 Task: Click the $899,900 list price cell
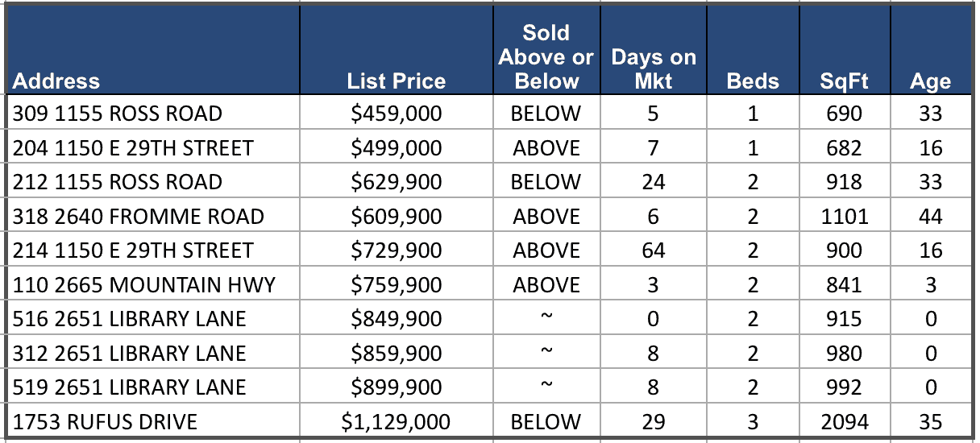pyautogui.click(x=396, y=387)
